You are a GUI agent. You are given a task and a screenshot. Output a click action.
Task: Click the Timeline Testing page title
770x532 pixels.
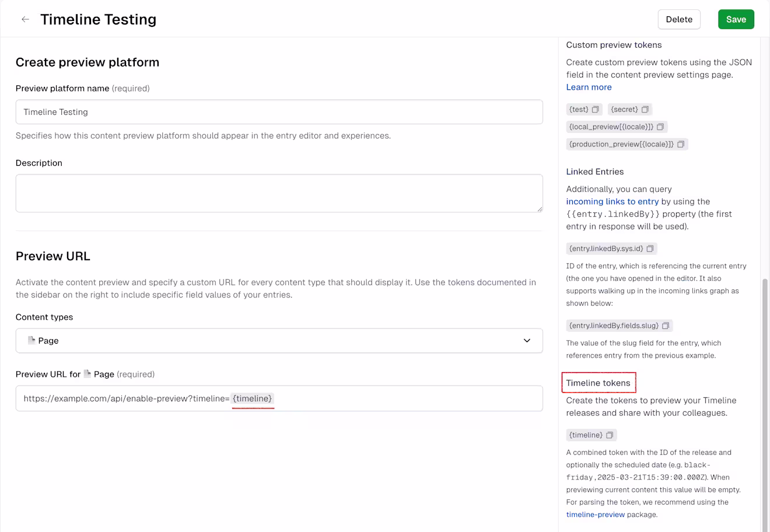pos(98,19)
